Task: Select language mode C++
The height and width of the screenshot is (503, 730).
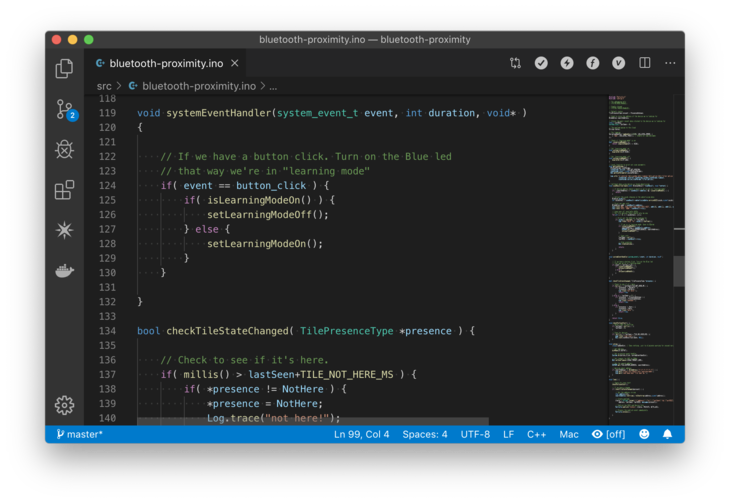Action: [x=536, y=434]
